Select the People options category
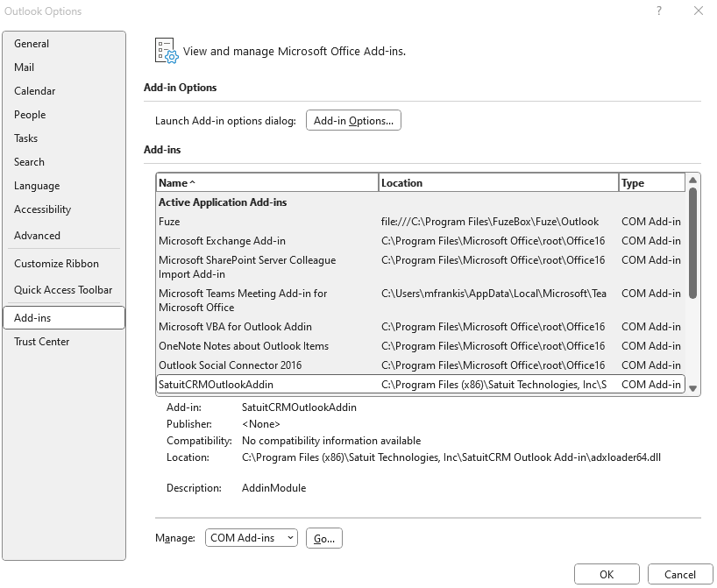This screenshot has height=588, width=717. [64, 115]
